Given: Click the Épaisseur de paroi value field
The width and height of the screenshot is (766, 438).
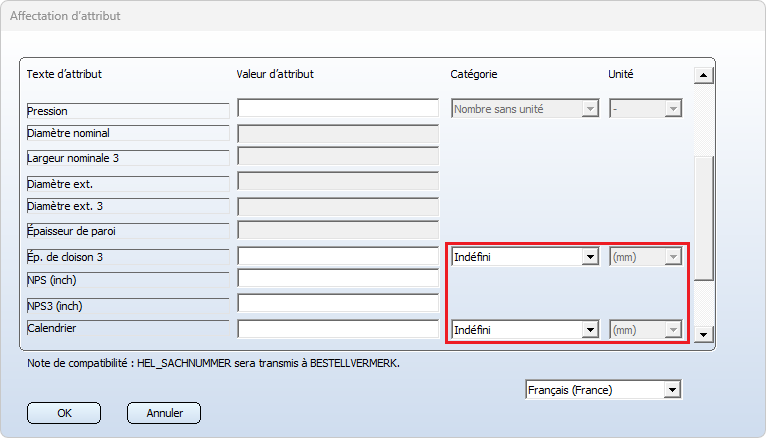Looking at the screenshot, I should point(338,231).
